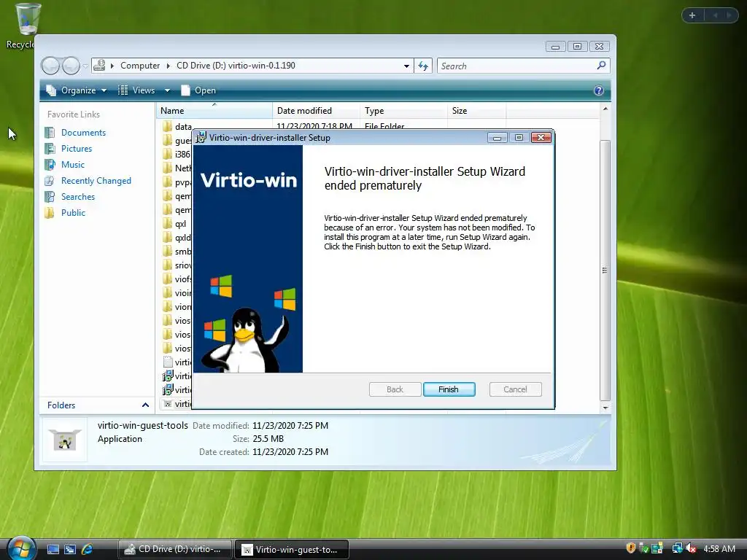
Task: Click Show Desktop quick launch icon
Action: tap(53, 549)
